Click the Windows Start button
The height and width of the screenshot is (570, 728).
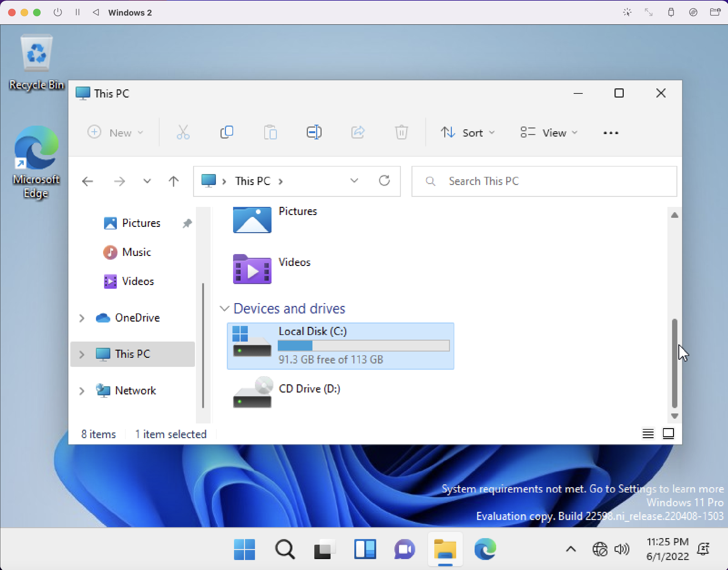tap(245, 549)
